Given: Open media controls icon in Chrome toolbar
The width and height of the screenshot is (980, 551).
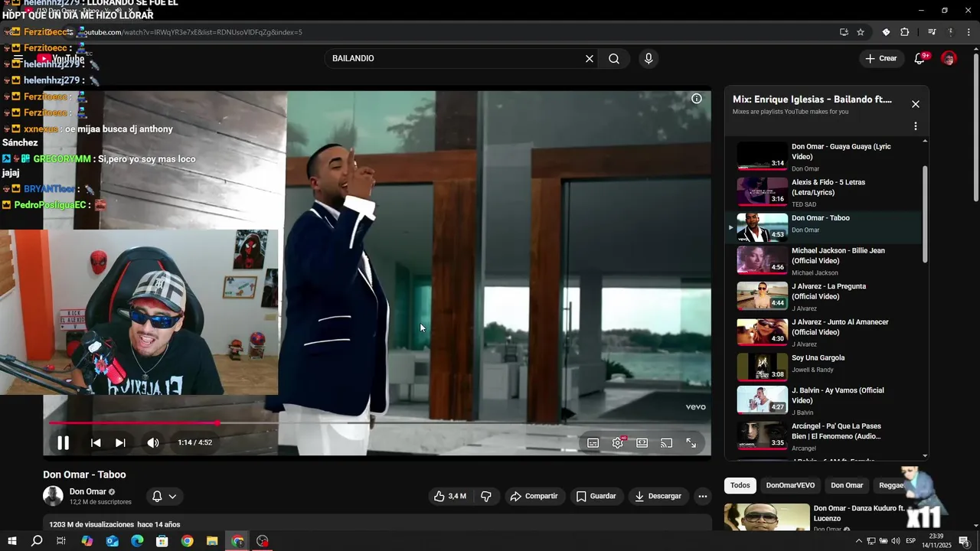Looking at the screenshot, I should pos(932,32).
